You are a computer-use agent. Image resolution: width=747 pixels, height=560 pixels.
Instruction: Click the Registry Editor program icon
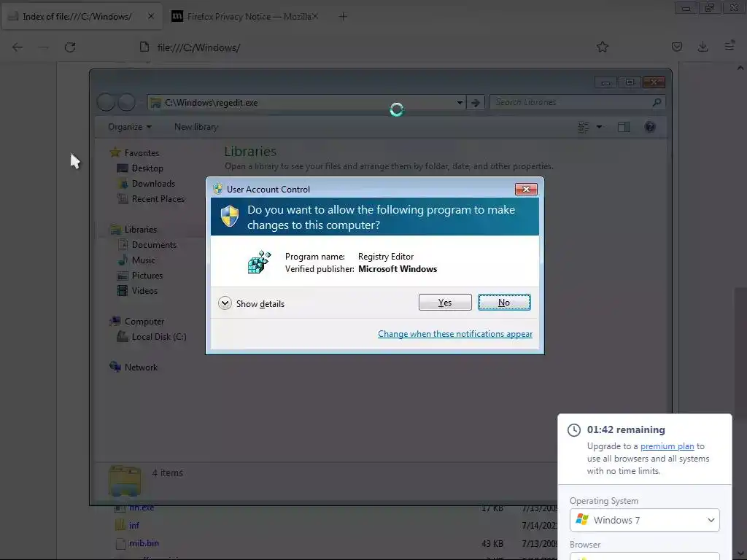[x=259, y=262]
